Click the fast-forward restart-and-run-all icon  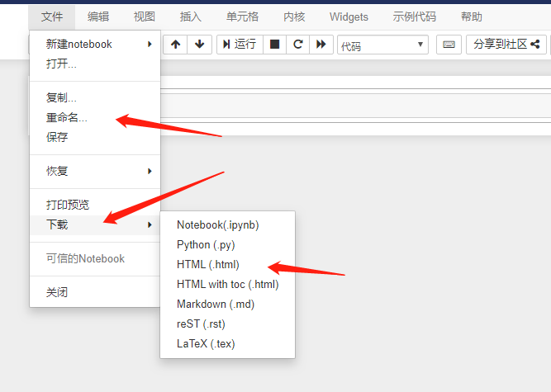(x=321, y=45)
